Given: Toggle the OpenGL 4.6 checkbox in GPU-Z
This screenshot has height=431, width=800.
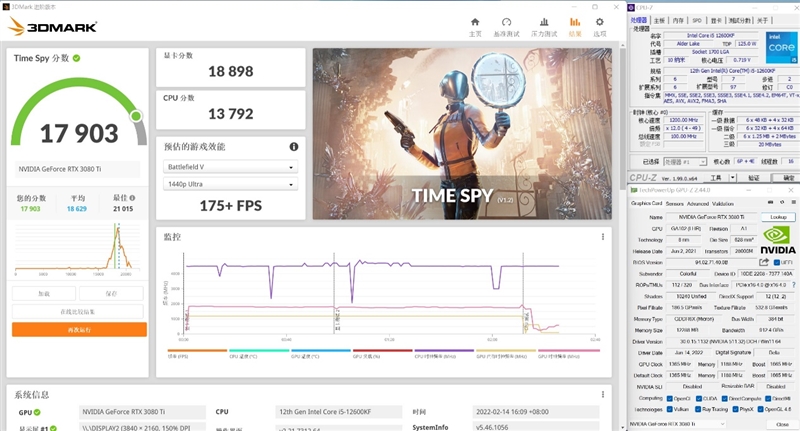Looking at the screenshot, I should (x=760, y=409).
